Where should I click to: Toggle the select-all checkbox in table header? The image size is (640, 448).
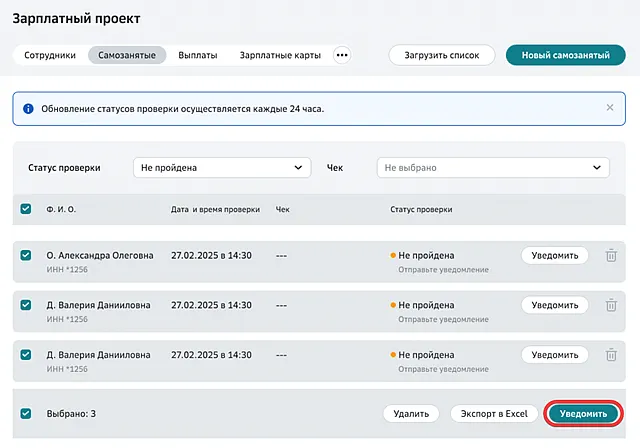pos(26,209)
